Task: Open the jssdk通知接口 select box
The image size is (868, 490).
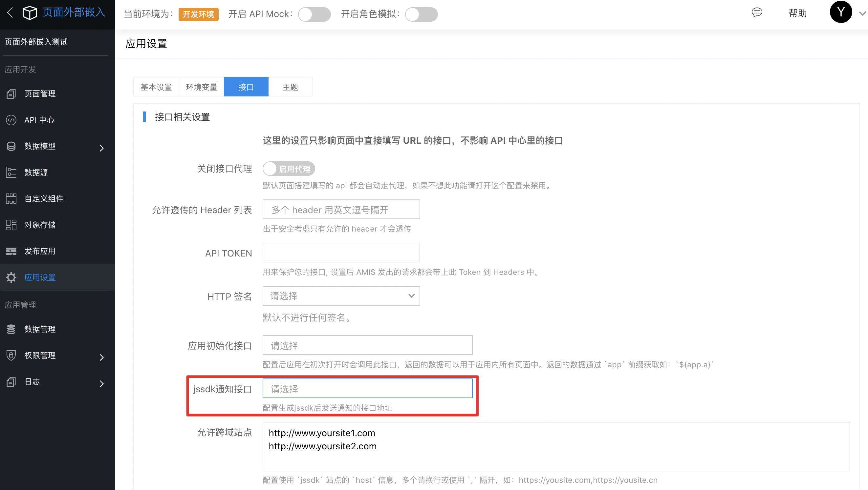Action: [x=367, y=389]
